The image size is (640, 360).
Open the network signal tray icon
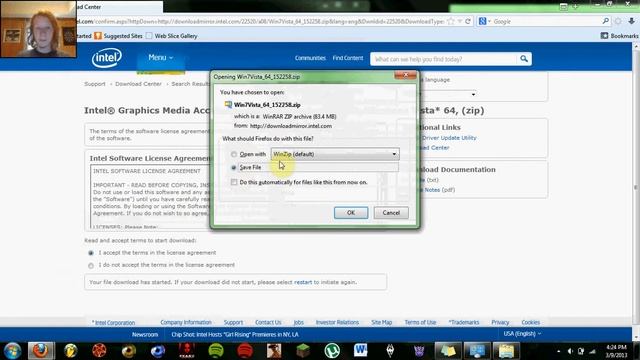[x=592, y=351]
